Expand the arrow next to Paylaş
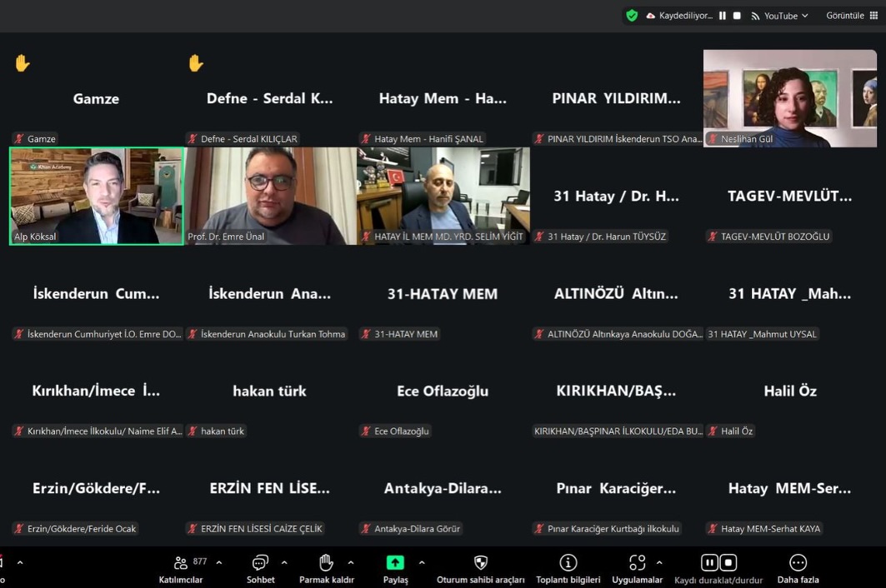This screenshot has width=886, height=588. (x=422, y=562)
